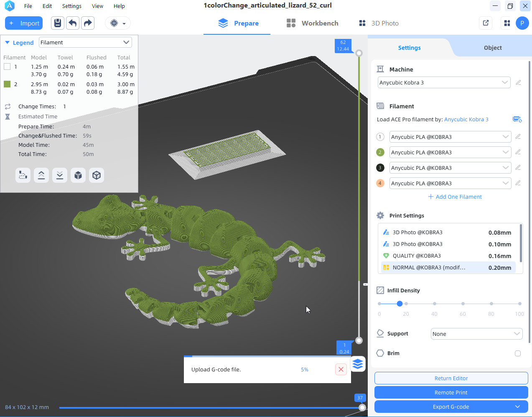
Task: Click the horizontal move slider handle
Action: tap(362, 407)
